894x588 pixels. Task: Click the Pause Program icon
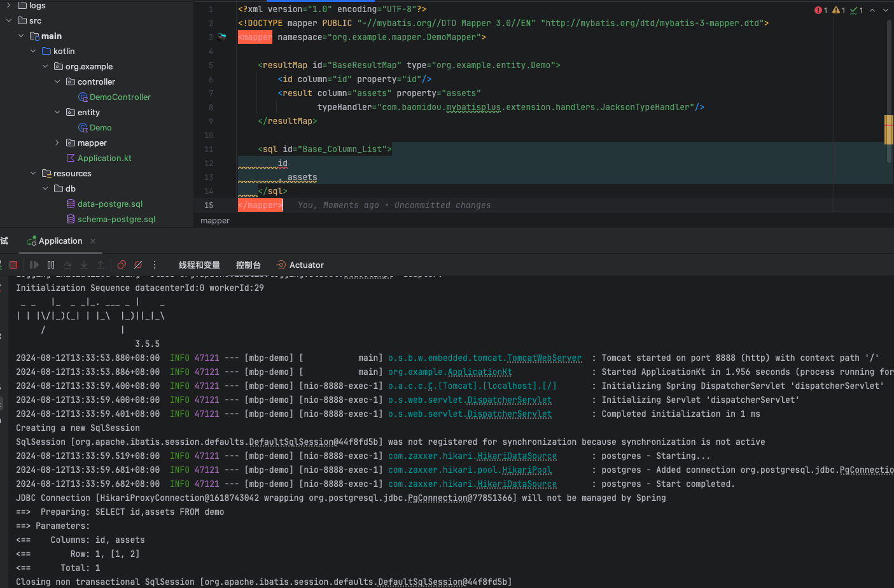51,265
